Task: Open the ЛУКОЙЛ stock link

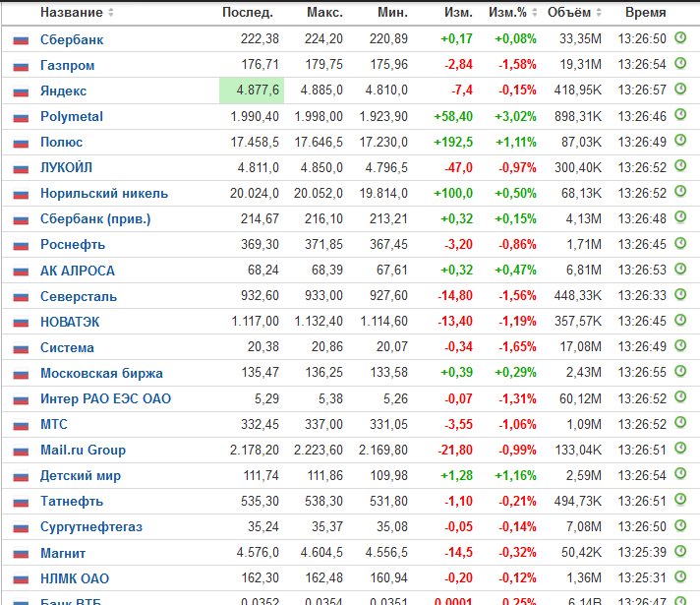Action: click(66, 167)
